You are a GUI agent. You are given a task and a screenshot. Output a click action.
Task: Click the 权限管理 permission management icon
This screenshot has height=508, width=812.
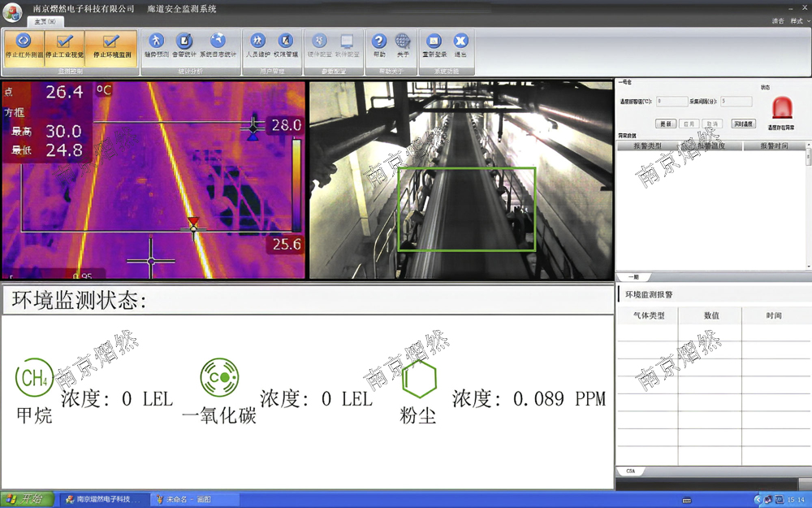[x=285, y=45]
